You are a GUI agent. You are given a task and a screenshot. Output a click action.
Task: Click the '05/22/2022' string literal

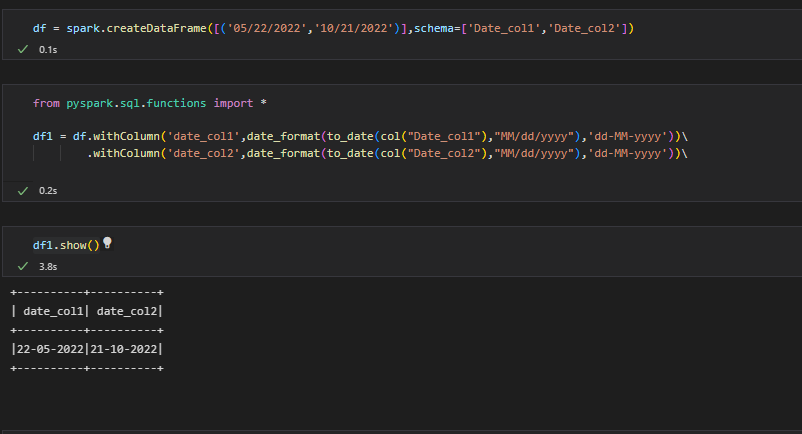pos(267,28)
